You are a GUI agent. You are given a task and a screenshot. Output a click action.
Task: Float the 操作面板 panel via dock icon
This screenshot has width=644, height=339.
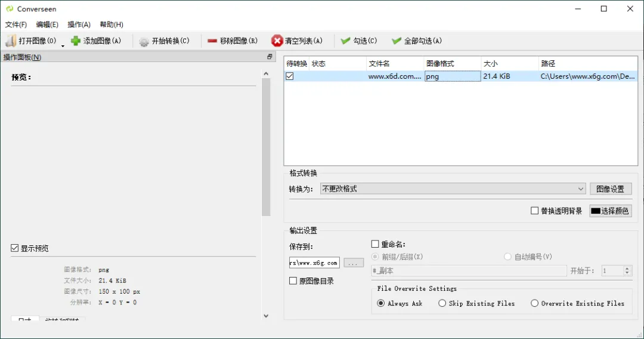[x=270, y=57]
